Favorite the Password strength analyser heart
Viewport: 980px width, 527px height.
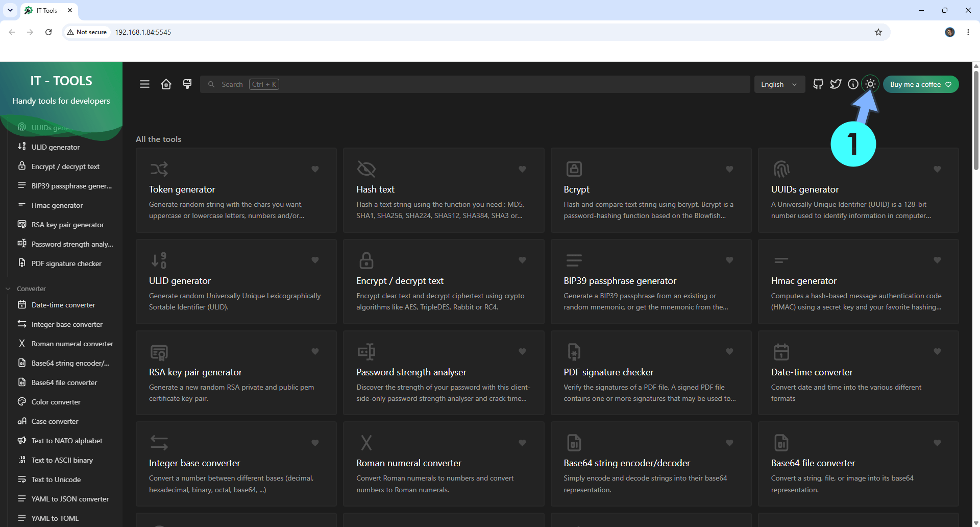[x=522, y=351]
